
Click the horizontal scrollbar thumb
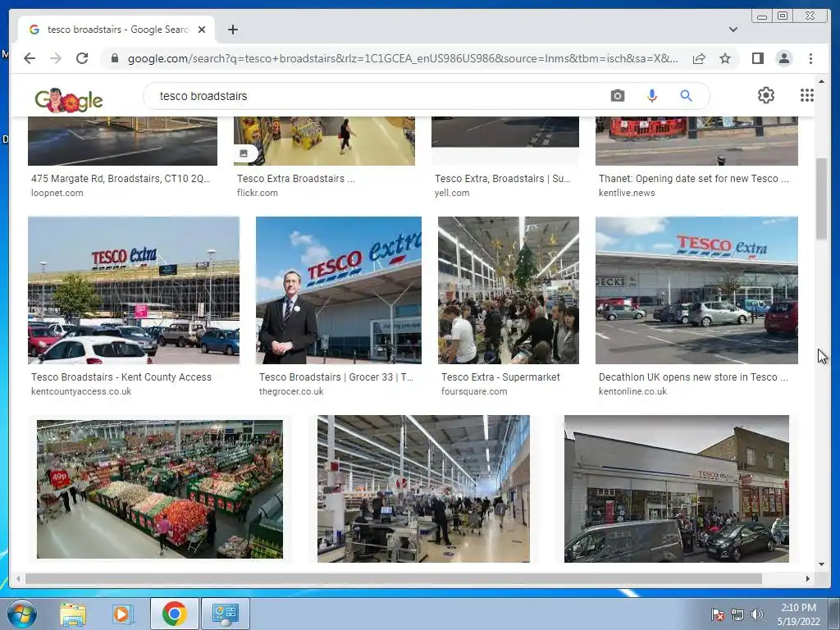click(x=393, y=578)
